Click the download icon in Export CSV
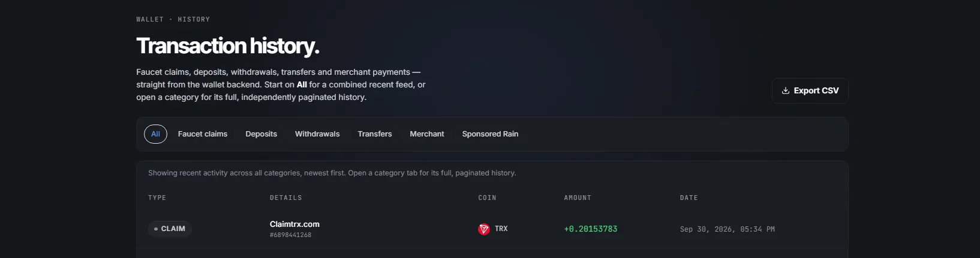 [x=785, y=91]
